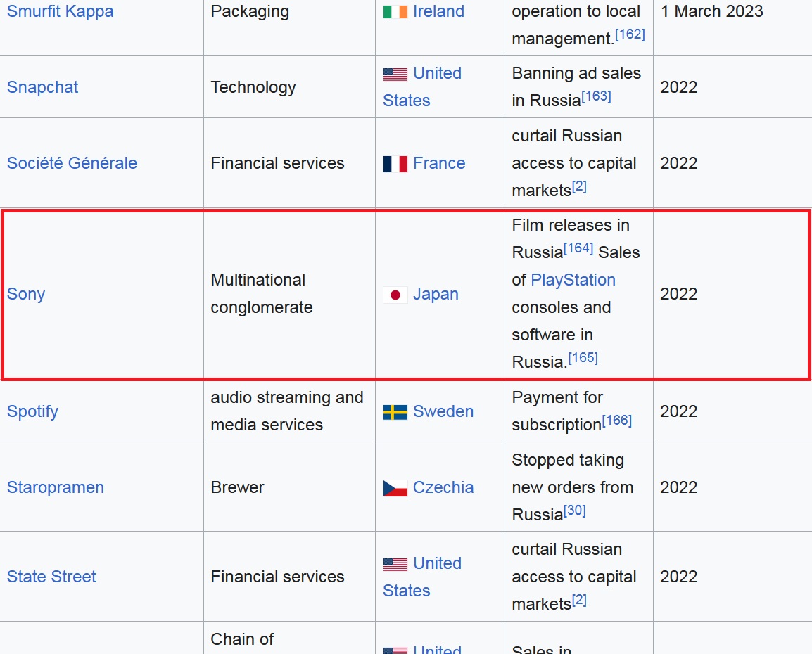Follow the PlayStation link in Sony row
Image resolution: width=812 pixels, height=654 pixels.
(573, 280)
